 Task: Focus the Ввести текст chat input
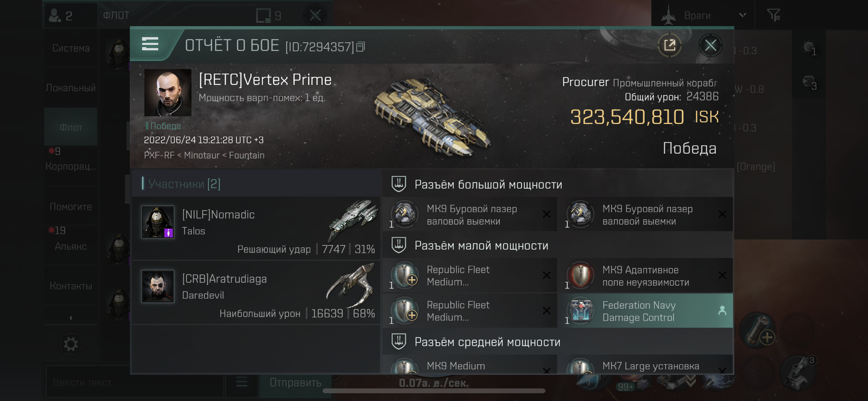(x=135, y=383)
